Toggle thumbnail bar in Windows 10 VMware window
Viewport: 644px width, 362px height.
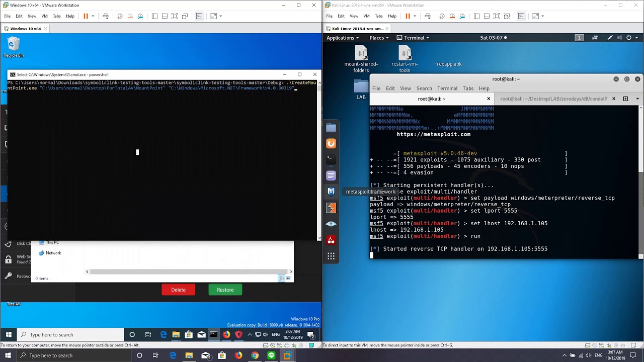coord(165,16)
